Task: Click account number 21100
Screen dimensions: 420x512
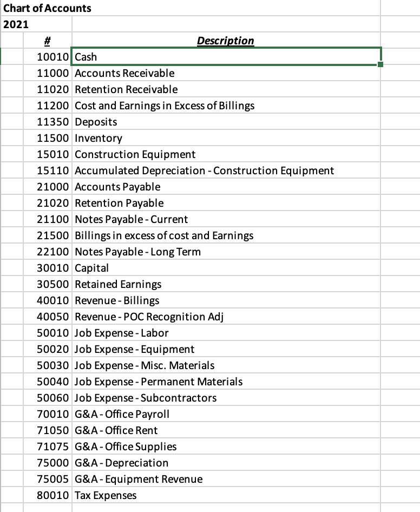Action: pos(47,219)
